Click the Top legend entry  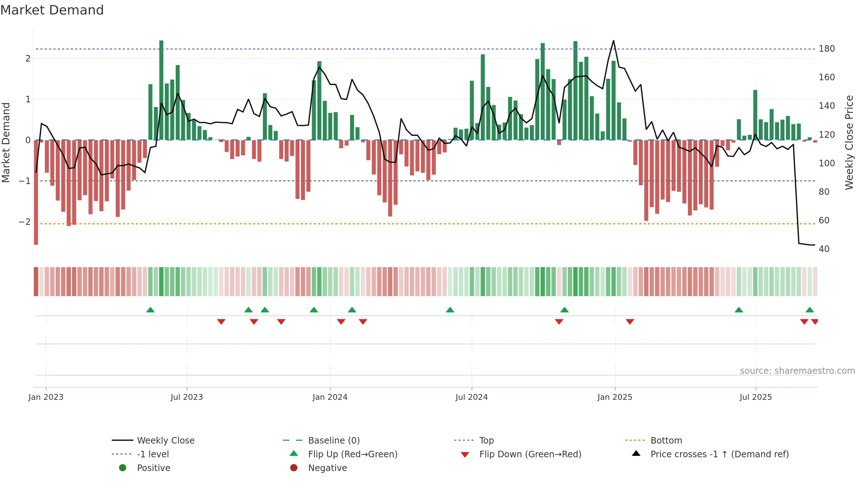(474, 440)
